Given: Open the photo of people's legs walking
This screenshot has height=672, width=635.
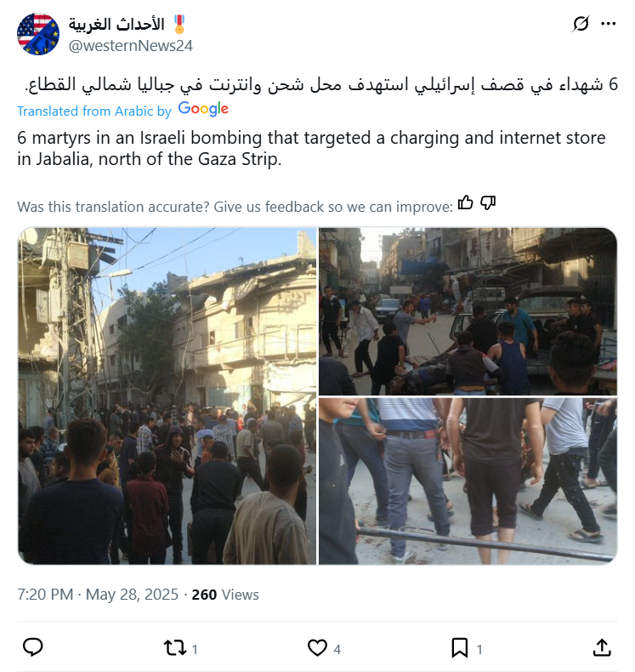Looking at the screenshot, I should (x=468, y=481).
